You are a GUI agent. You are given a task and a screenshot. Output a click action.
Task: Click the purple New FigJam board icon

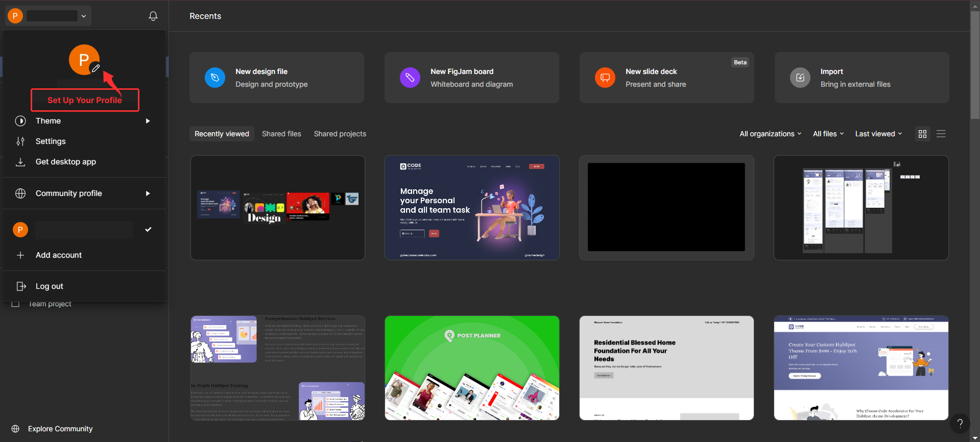410,78
